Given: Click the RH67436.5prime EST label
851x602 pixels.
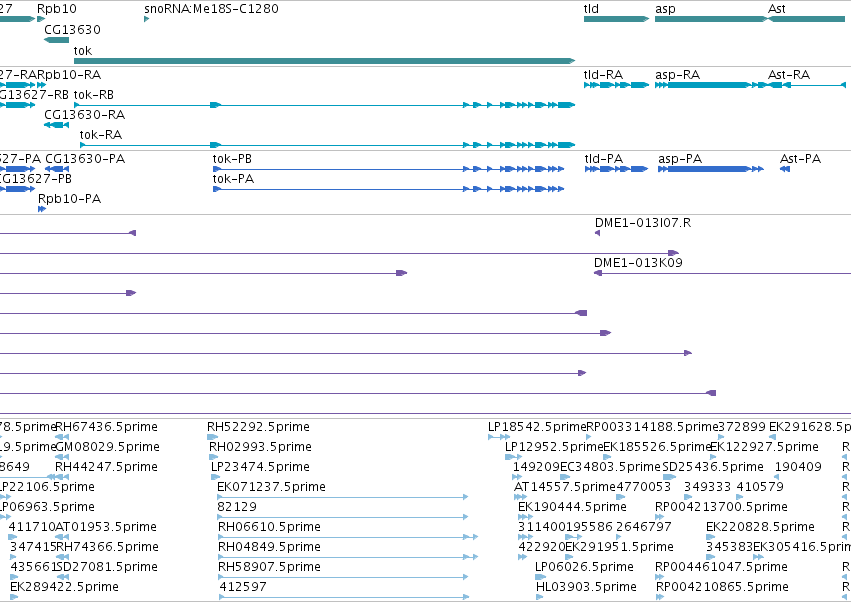Looking at the screenshot, I should click(x=106, y=427).
